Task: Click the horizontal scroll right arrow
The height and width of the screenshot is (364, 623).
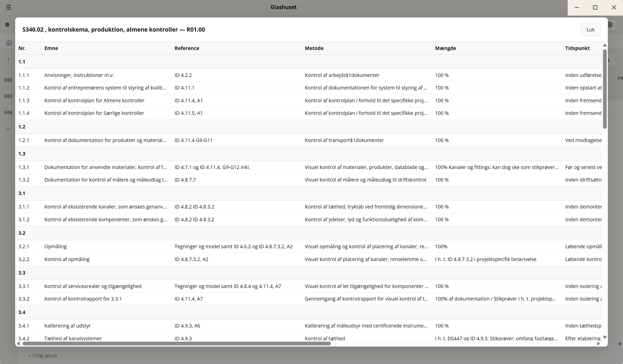Action: 598,343
